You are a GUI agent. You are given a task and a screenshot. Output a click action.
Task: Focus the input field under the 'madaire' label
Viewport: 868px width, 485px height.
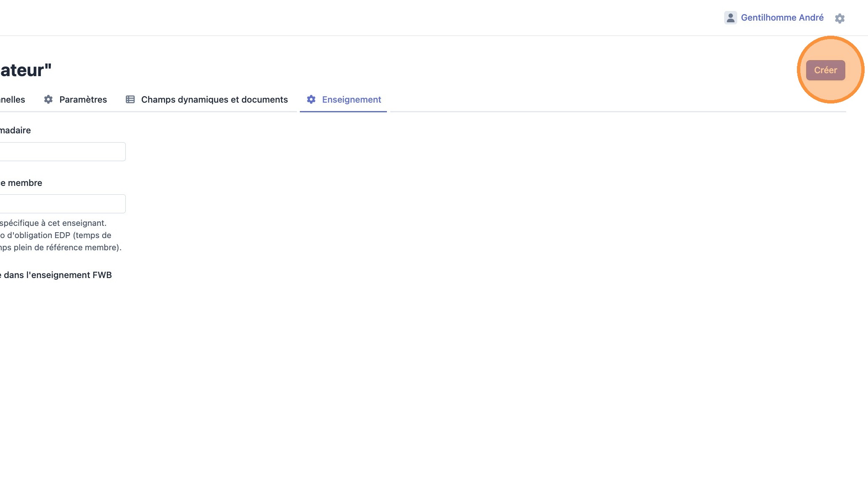pyautogui.click(x=62, y=152)
